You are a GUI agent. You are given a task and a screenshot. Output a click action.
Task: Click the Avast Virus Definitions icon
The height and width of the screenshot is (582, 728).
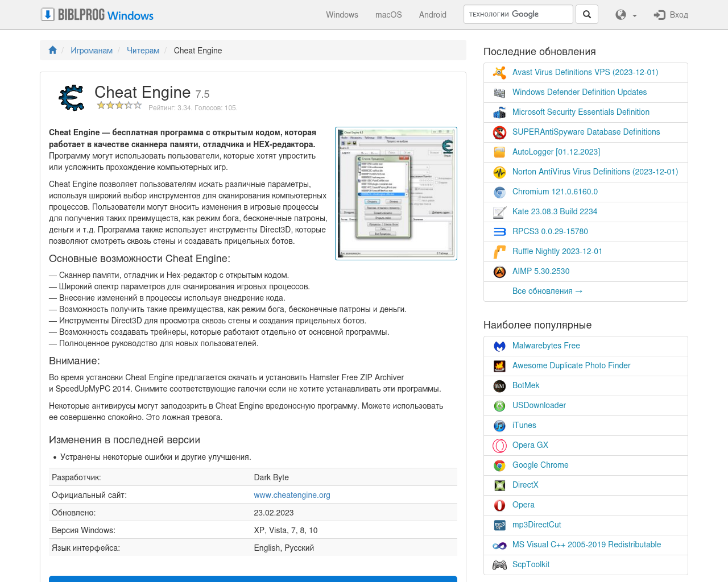(499, 73)
